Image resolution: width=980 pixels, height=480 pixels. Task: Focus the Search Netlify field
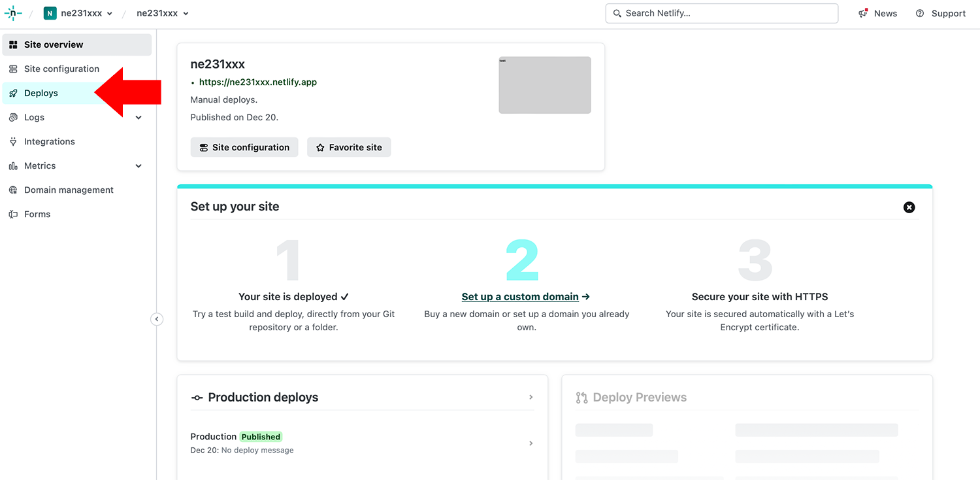722,13
